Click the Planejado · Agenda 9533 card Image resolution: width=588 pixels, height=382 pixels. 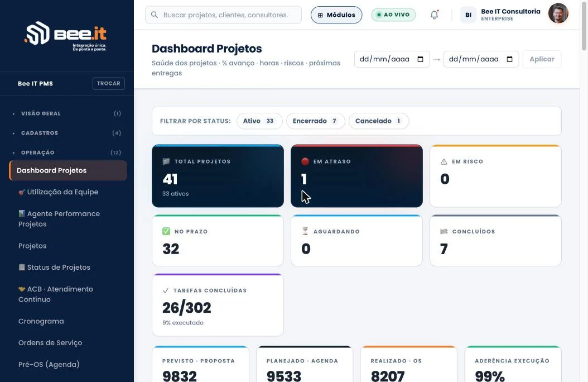pyautogui.click(x=305, y=364)
